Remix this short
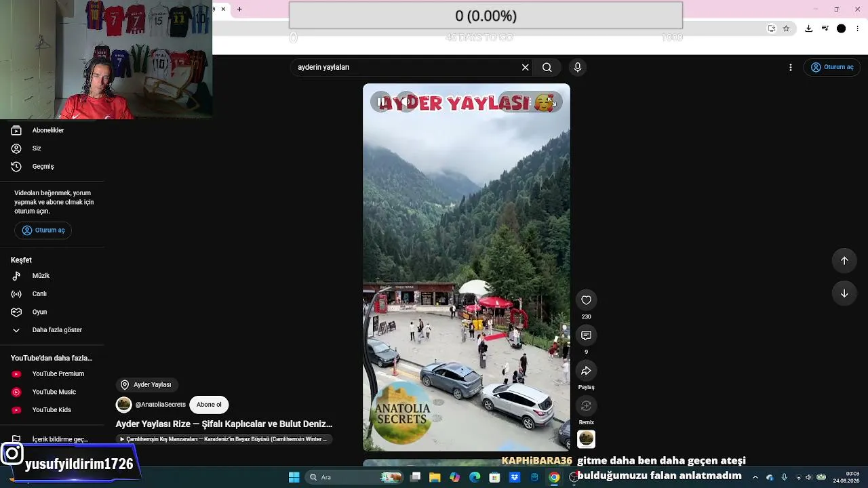 587,406
